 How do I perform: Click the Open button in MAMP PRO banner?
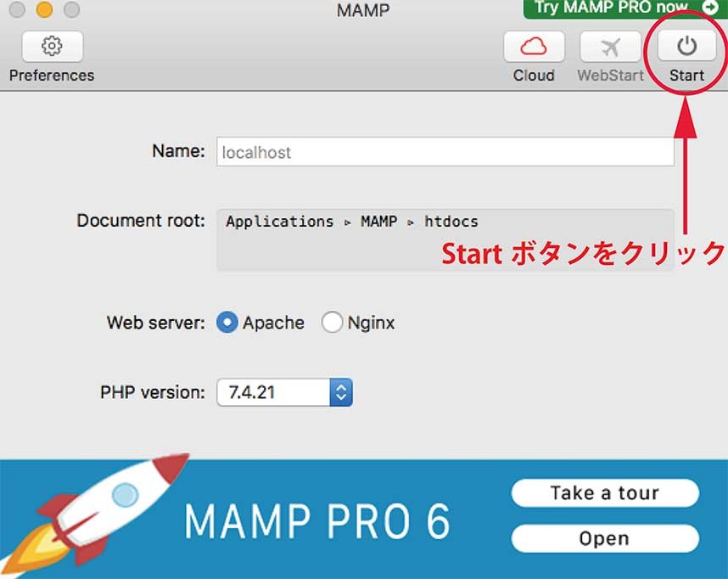[x=604, y=538]
